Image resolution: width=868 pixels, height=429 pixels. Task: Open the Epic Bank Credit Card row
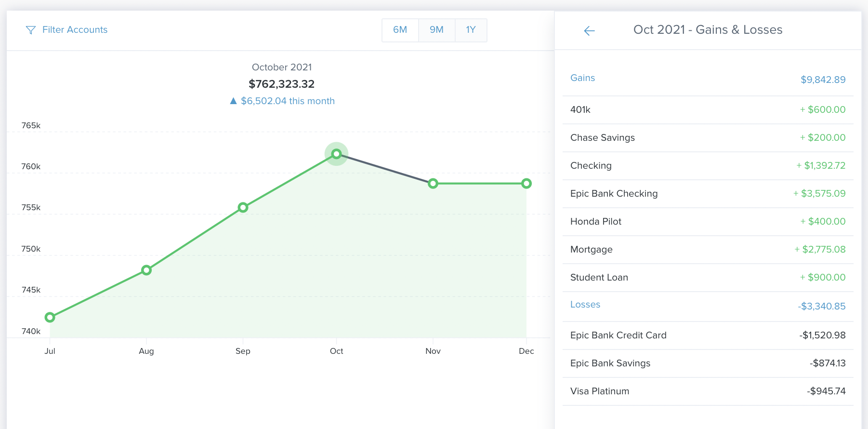coord(707,335)
